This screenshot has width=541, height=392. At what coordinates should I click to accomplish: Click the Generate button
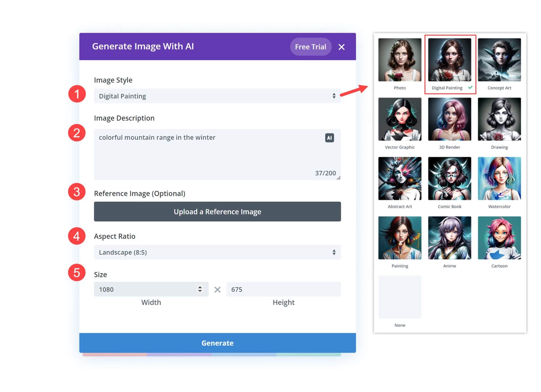pos(217,343)
